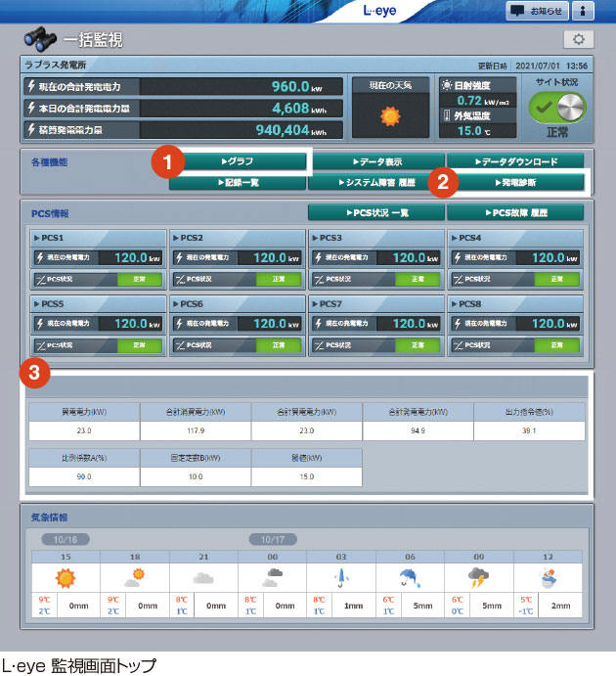The image size is (616, 676).
Task: Open システム障害 履歴 history
Action: tap(376, 183)
